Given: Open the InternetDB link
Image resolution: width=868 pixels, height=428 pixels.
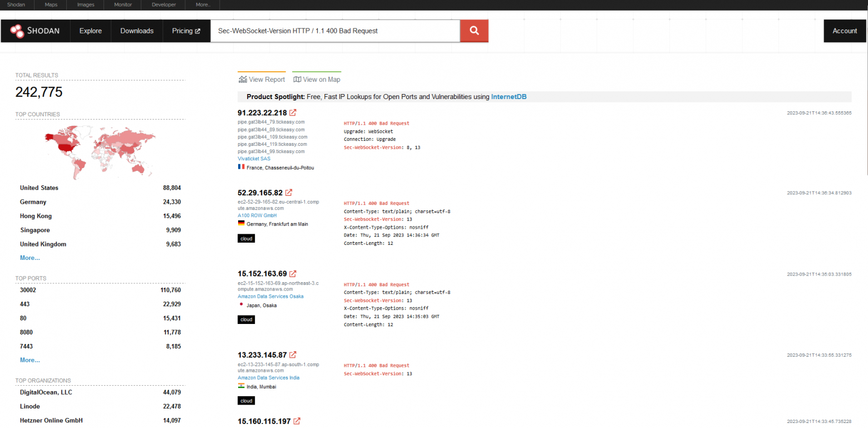Looking at the screenshot, I should tap(509, 97).
